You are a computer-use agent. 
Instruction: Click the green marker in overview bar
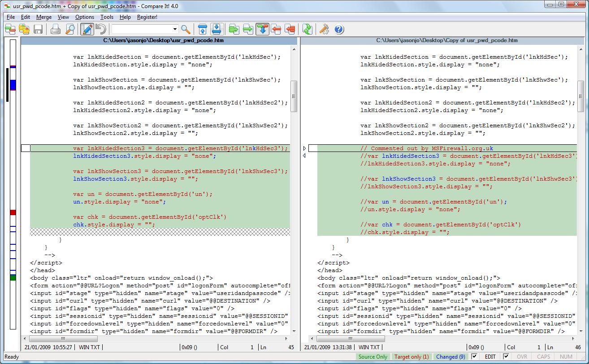pyautogui.click(x=13, y=278)
